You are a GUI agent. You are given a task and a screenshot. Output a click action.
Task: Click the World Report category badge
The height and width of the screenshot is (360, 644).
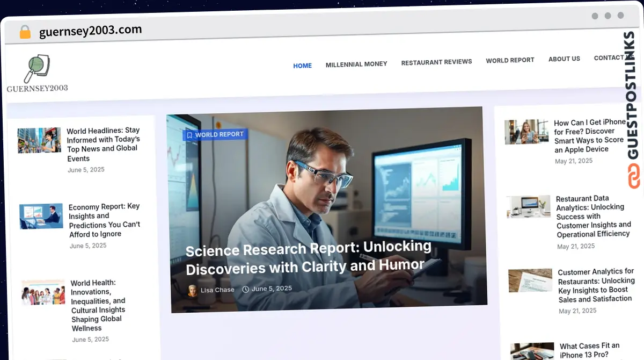click(x=215, y=135)
